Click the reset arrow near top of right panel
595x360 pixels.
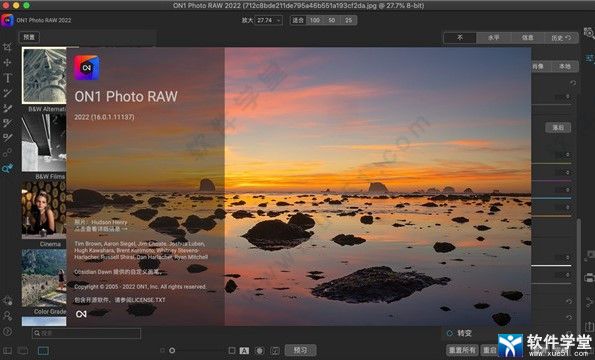(x=573, y=83)
